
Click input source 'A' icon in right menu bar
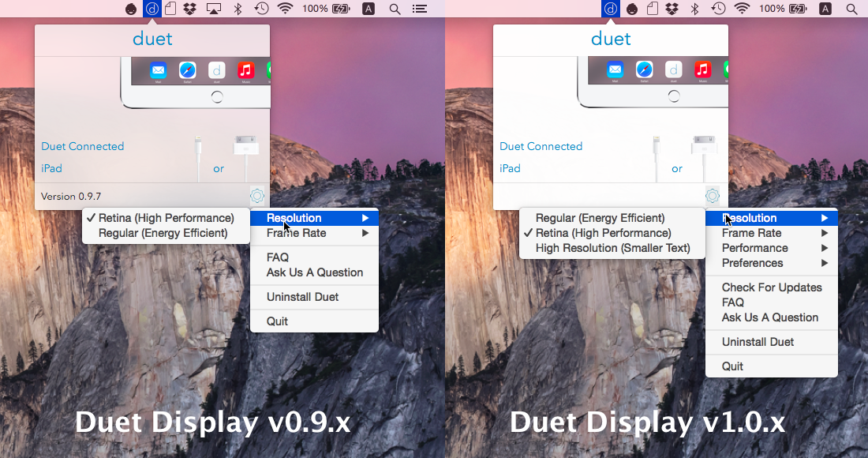pos(825,9)
